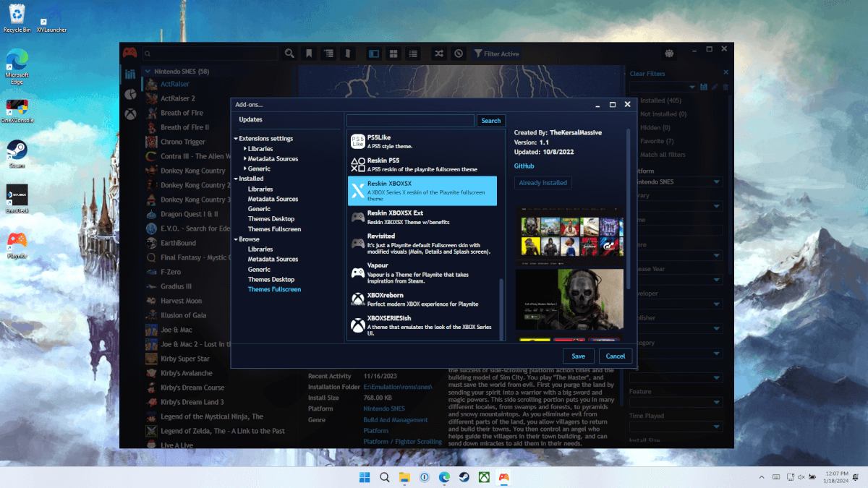Click the bookmark icon in Playnite toolbar
This screenshot has height=488, width=868.
[309, 53]
